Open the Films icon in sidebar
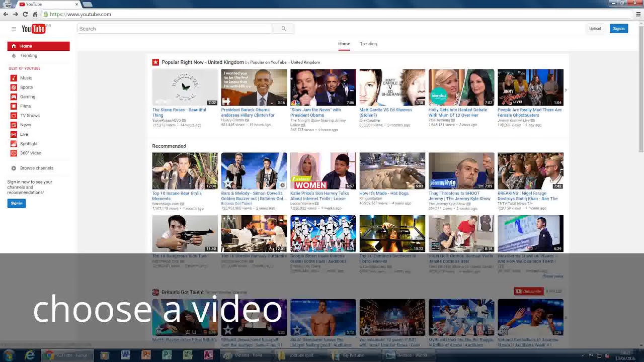The width and height of the screenshot is (644, 362). click(14, 106)
